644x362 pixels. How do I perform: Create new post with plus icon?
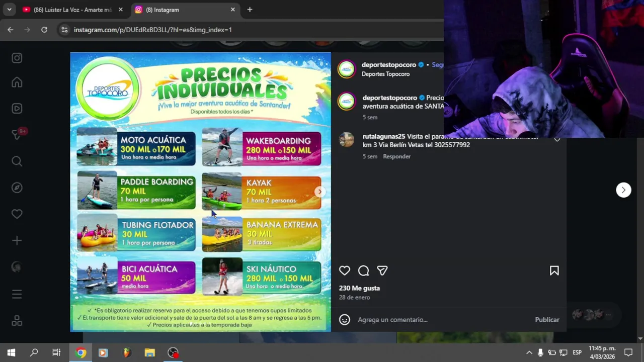point(17,241)
